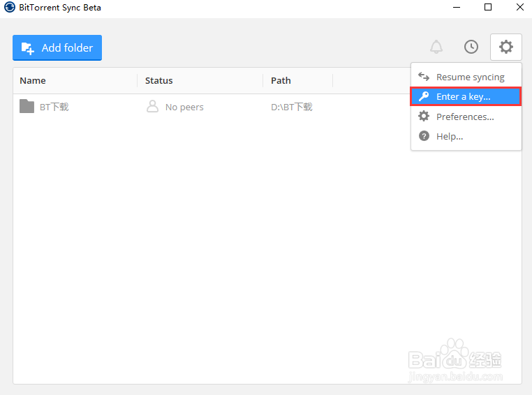The height and width of the screenshot is (395, 532).
Task: Click the question mark icon beside Help
Action: pyautogui.click(x=424, y=136)
